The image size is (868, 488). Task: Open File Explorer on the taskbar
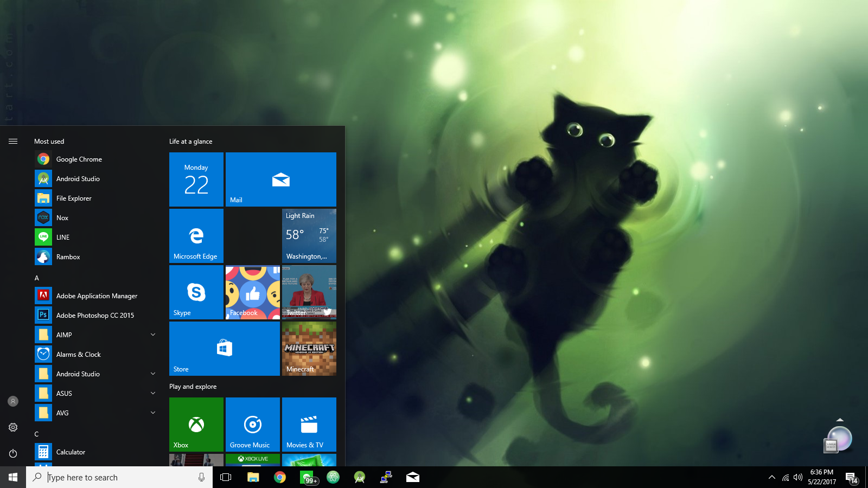(x=253, y=477)
